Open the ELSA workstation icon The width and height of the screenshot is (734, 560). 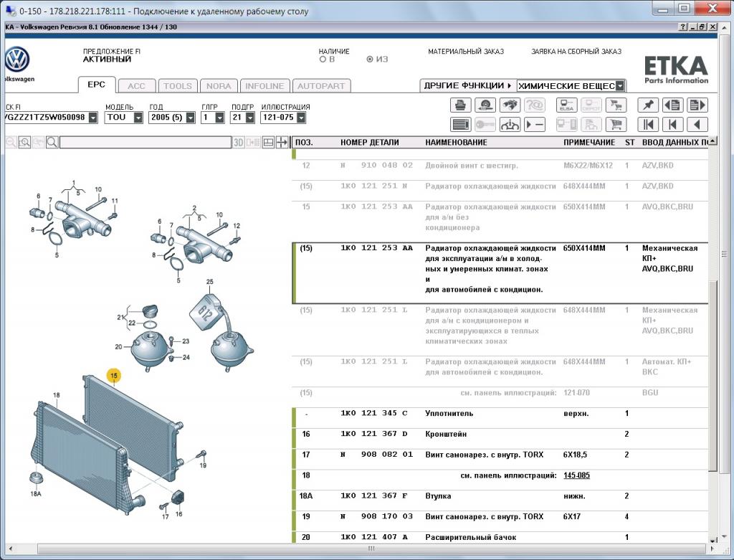tap(566, 105)
